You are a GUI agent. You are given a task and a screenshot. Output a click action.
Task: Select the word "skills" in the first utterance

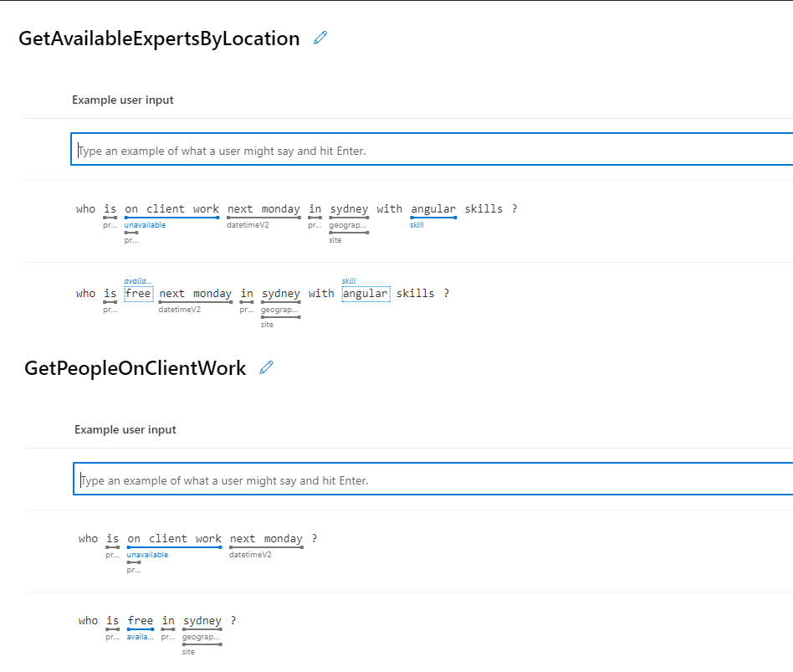pos(483,209)
